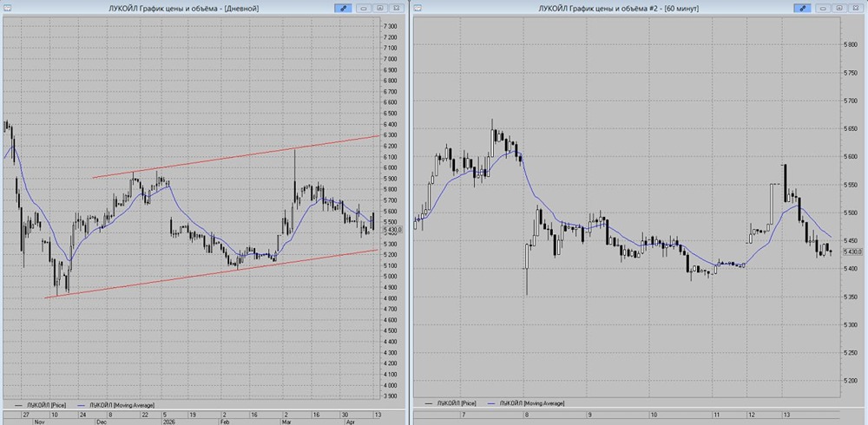Click the tall March spike candle in daily chart
Screen dimensions: 868x425
(x=294, y=177)
